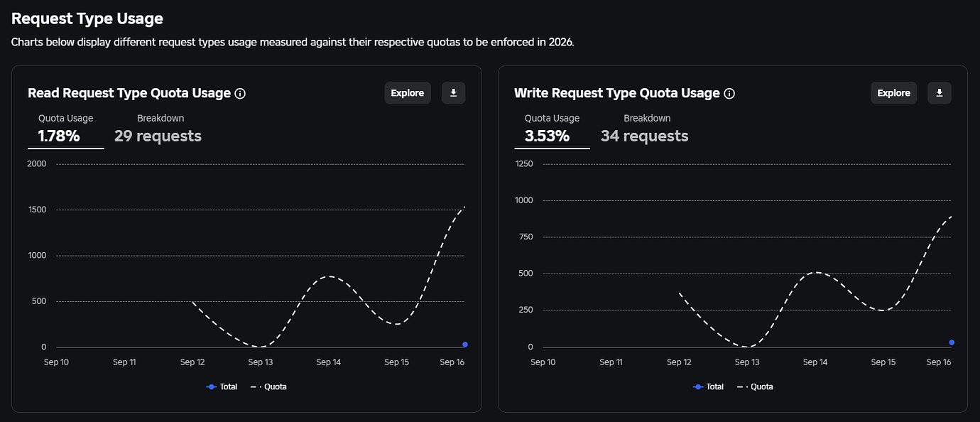Click Sep 13 label on Write chart axis
Viewport: 980px width, 422px height.
[747, 362]
